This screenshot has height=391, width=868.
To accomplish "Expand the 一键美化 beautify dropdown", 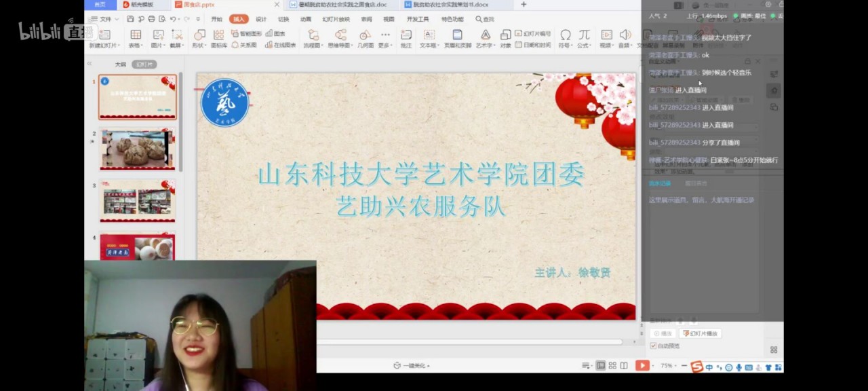I will (x=412, y=366).
